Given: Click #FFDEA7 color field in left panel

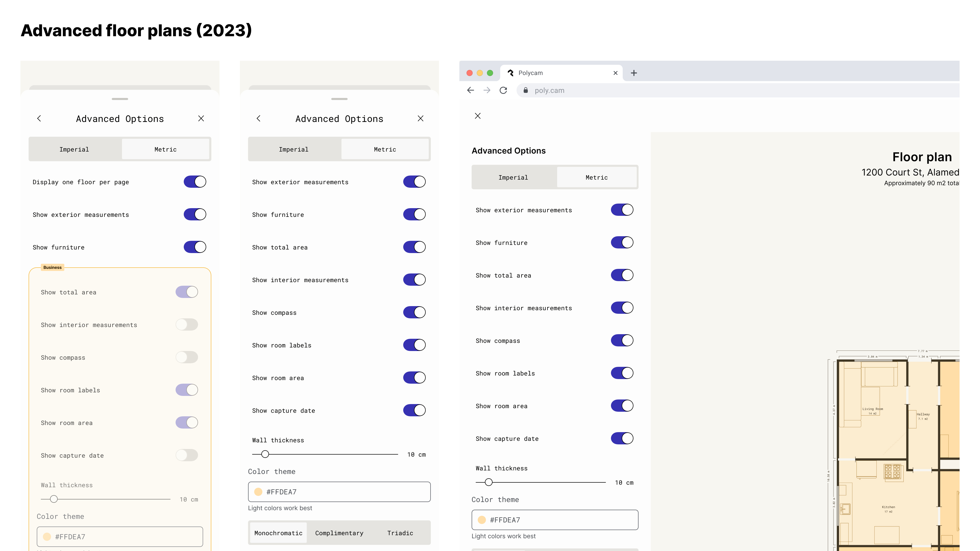Looking at the screenshot, I should coord(120,537).
